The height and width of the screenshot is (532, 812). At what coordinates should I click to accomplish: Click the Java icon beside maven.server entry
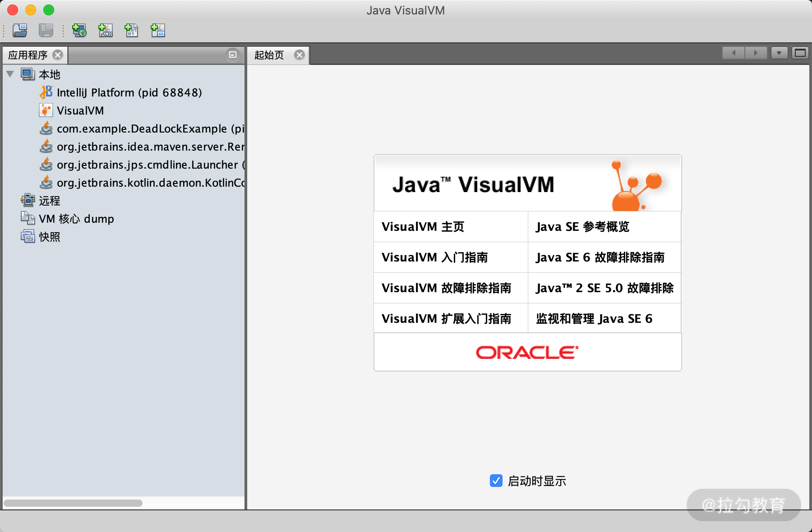(x=46, y=147)
